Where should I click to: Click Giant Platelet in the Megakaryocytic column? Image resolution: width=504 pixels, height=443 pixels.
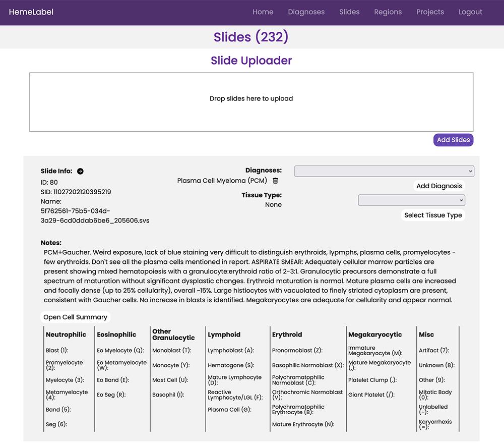click(371, 395)
